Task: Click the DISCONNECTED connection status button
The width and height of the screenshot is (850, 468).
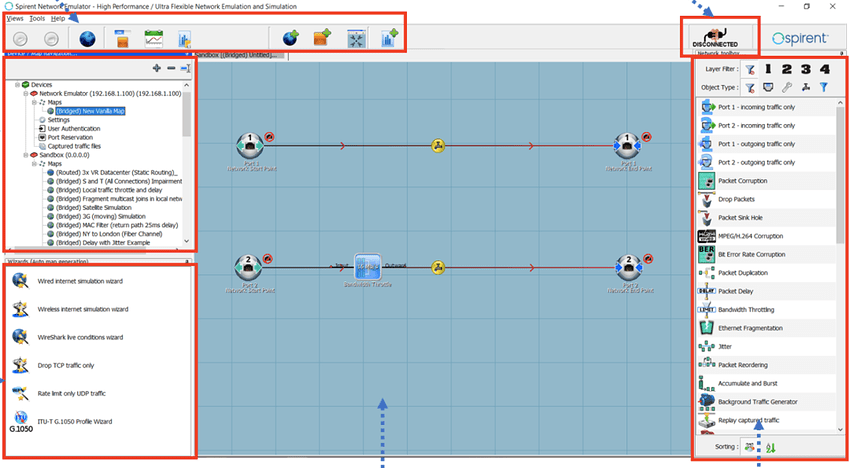Action: 716,37
